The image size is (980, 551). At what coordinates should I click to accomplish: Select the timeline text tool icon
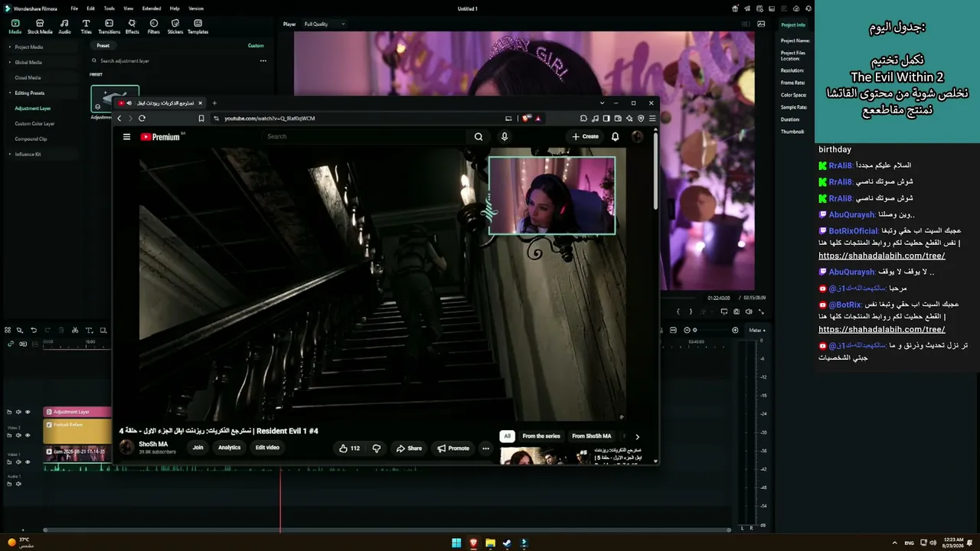[x=89, y=331]
